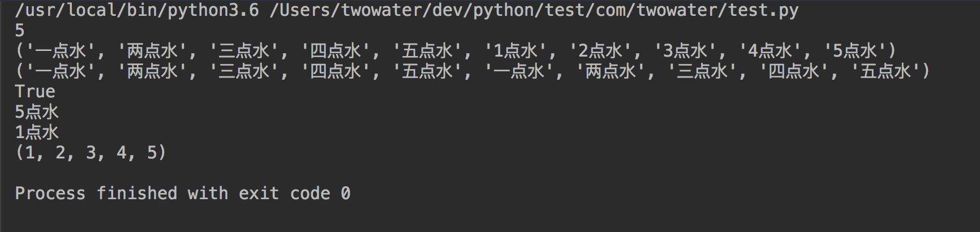980x232 pixels.
Task: Click the '4点水' entry in the tuple output
Action: (770, 51)
